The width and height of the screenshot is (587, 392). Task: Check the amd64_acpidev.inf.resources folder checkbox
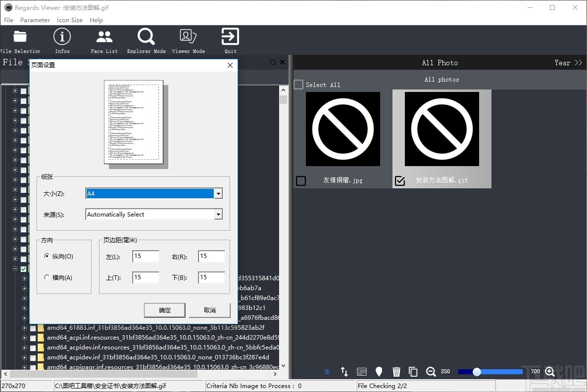(33, 348)
